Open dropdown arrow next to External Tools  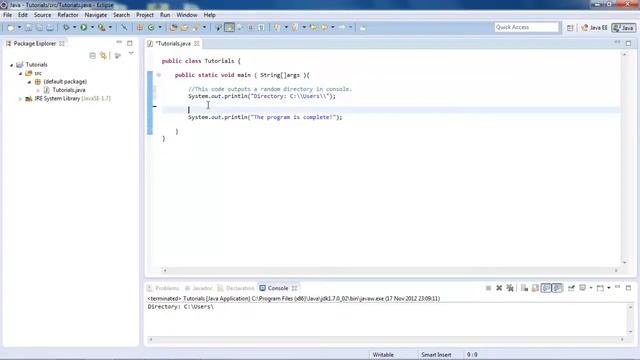pyautogui.click(x=110, y=27)
